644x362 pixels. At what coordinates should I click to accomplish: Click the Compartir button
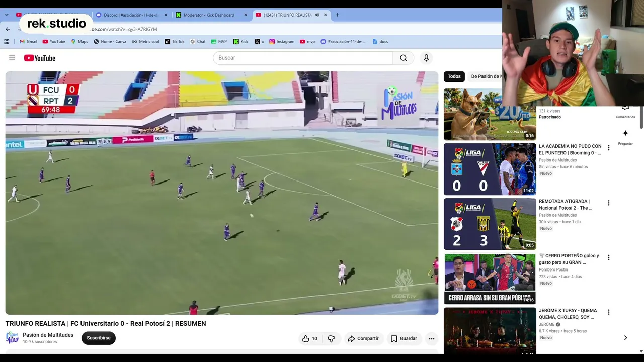point(363,339)
